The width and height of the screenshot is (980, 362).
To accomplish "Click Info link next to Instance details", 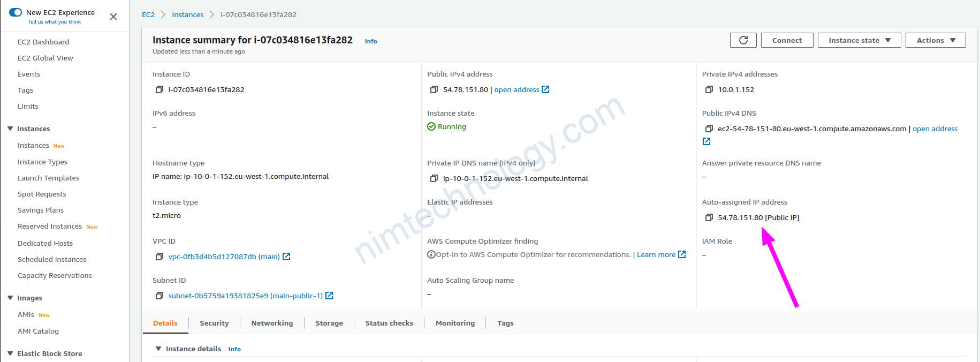I will coord(234,349).
